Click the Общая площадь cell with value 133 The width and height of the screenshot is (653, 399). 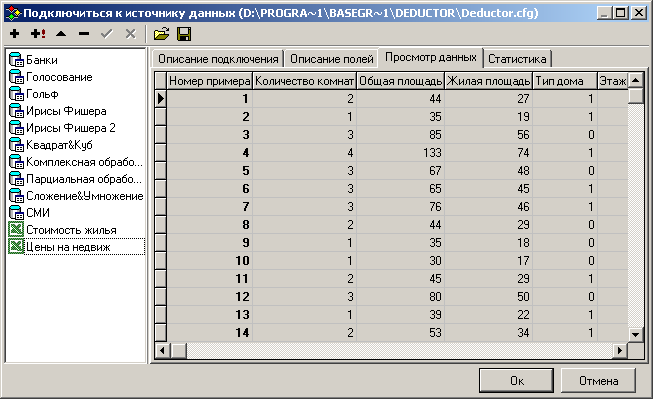click(x=400, y=153)
